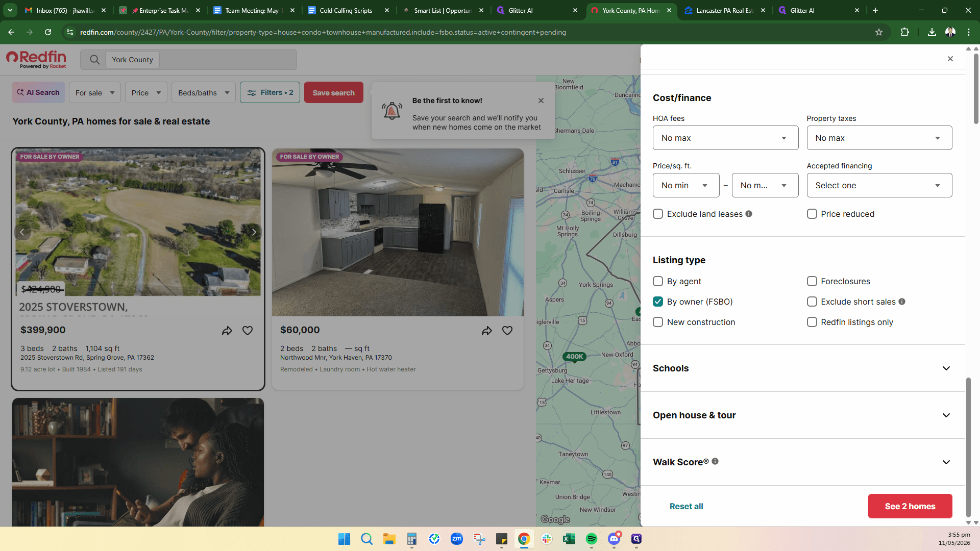Click the Redfin logo
980x551 pixels.
[x=36, y=59]
